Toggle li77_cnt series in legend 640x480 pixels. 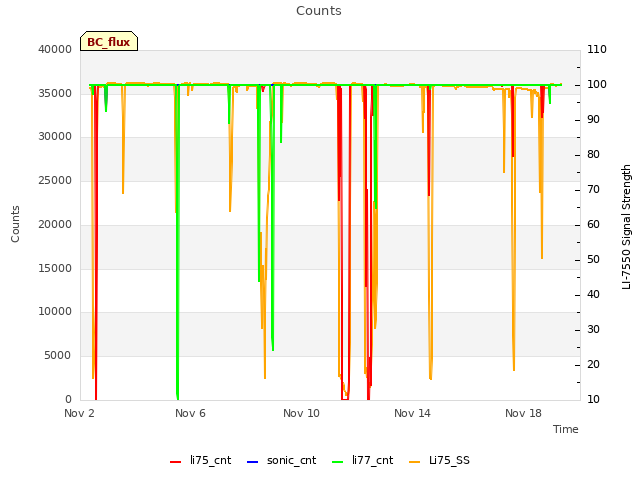(x=362, y=460)
